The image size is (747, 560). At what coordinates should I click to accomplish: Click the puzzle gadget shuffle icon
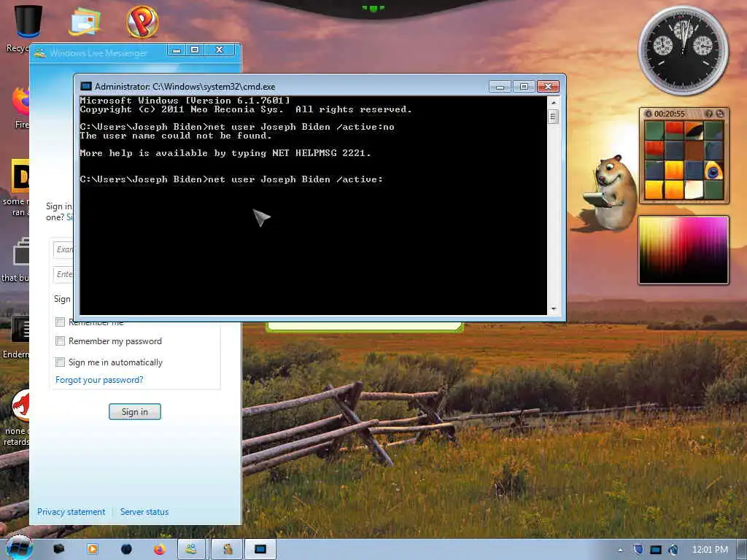tap(719, 114)
